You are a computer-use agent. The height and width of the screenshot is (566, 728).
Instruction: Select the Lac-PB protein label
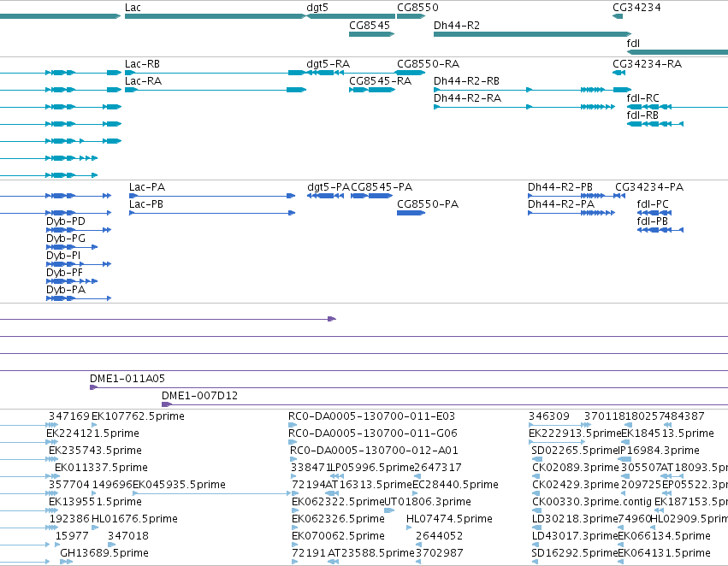click(x=146, y=204)
